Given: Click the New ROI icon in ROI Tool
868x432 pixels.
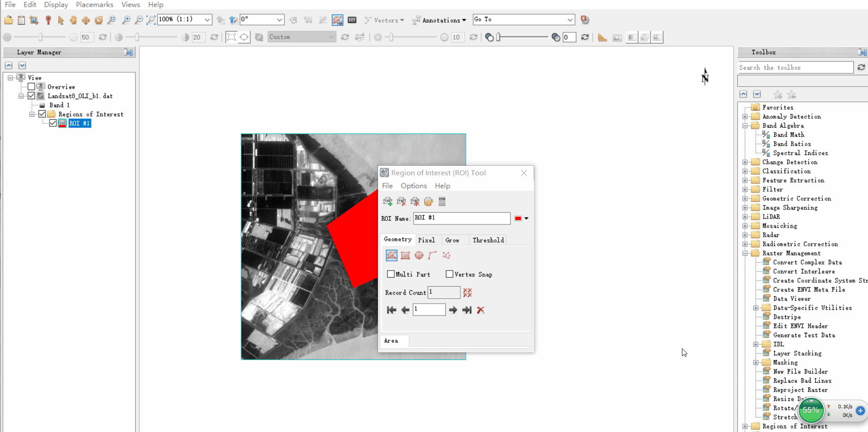Looking at the screenshot, I should point(388,201).
